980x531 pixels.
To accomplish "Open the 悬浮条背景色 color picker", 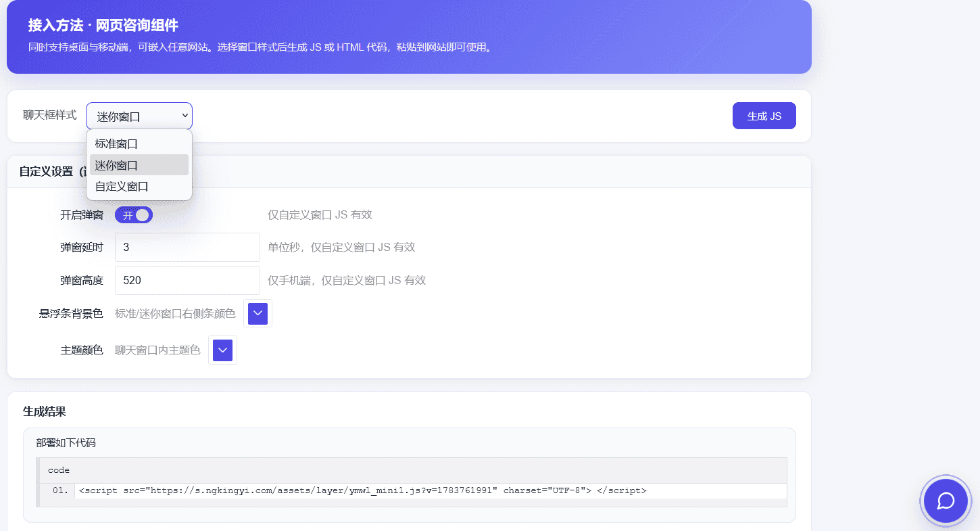I will (258, 313).
